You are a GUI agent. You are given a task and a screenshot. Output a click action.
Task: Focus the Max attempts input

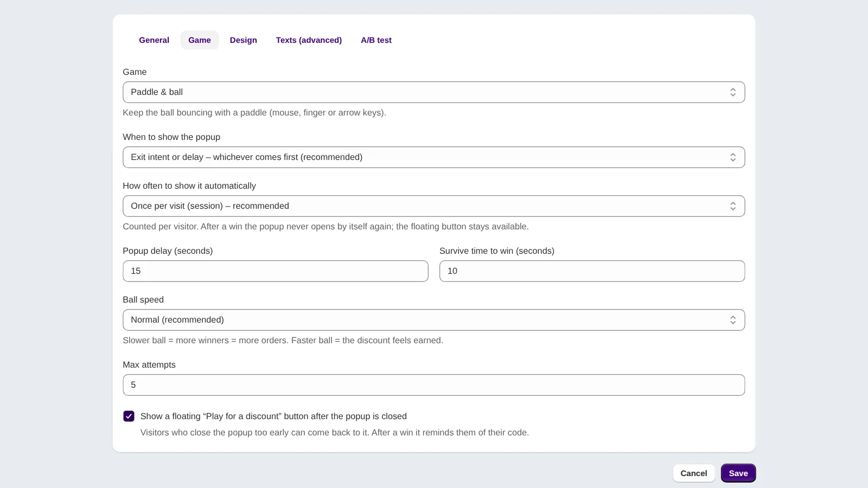point(434,385)
